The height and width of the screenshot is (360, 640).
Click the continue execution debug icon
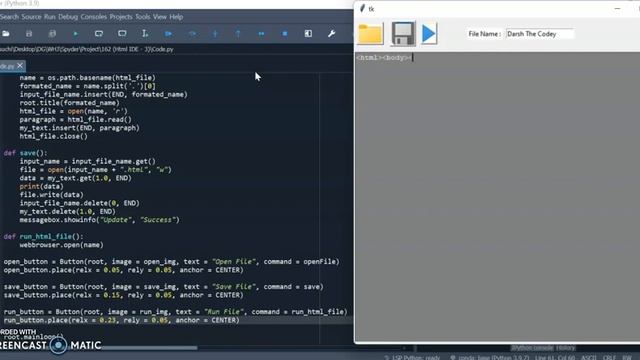[261, 33]
